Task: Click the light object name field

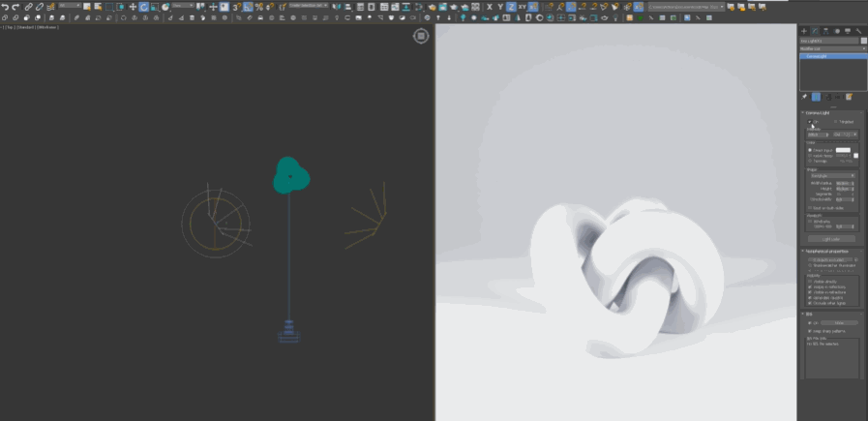Action: coord(829,41)
